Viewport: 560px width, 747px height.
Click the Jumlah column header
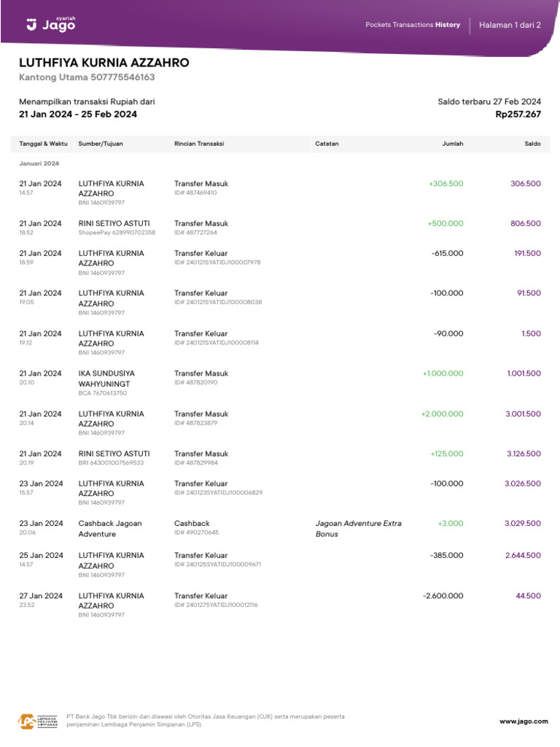click(x=452, y=144)
